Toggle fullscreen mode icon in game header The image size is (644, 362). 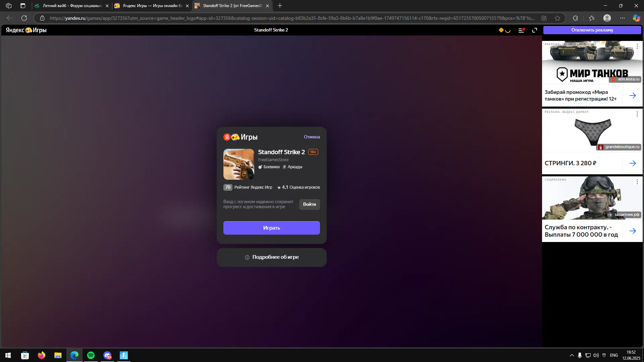pos(535,30)
